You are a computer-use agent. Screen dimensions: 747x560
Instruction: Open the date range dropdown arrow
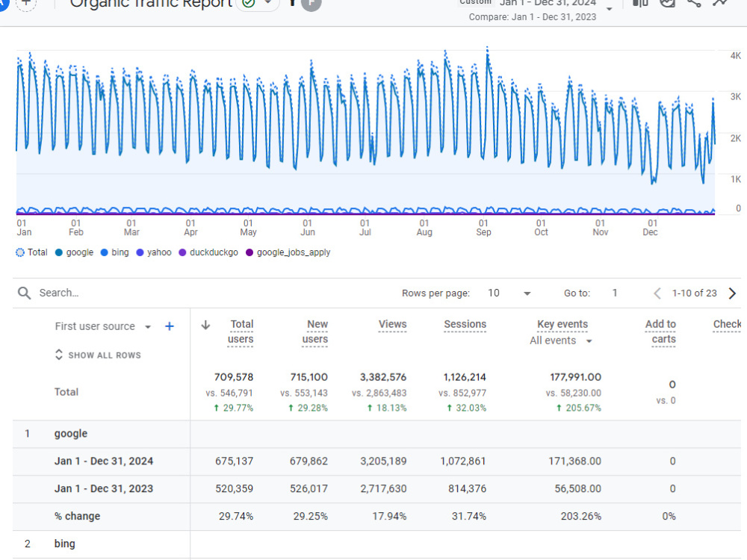609,9
